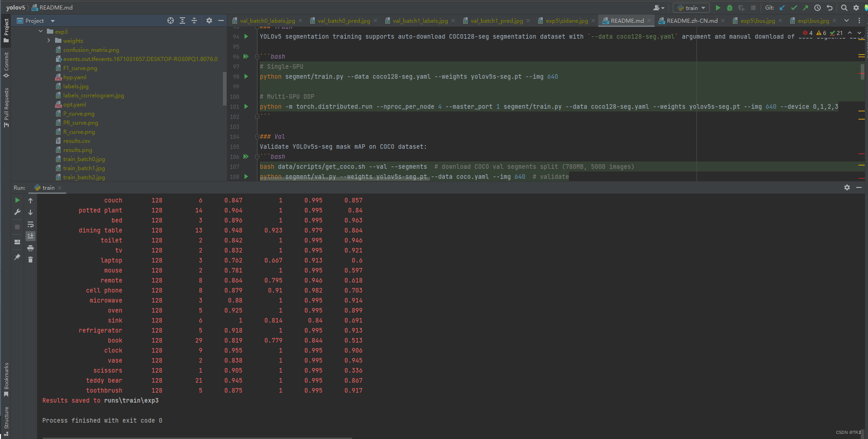Image resolution: width=868 pixels, height=439 pixels.
Task: Open the user account dropdown icon
Action: point(659,8)
